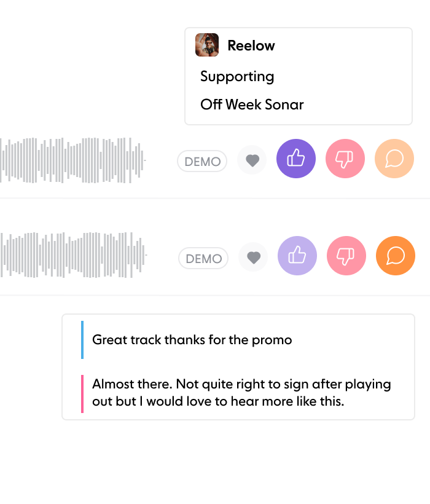This screenshot has width=430, height=504.
Task: Click the first track's DEMO badge
Action: pos(202,162)
